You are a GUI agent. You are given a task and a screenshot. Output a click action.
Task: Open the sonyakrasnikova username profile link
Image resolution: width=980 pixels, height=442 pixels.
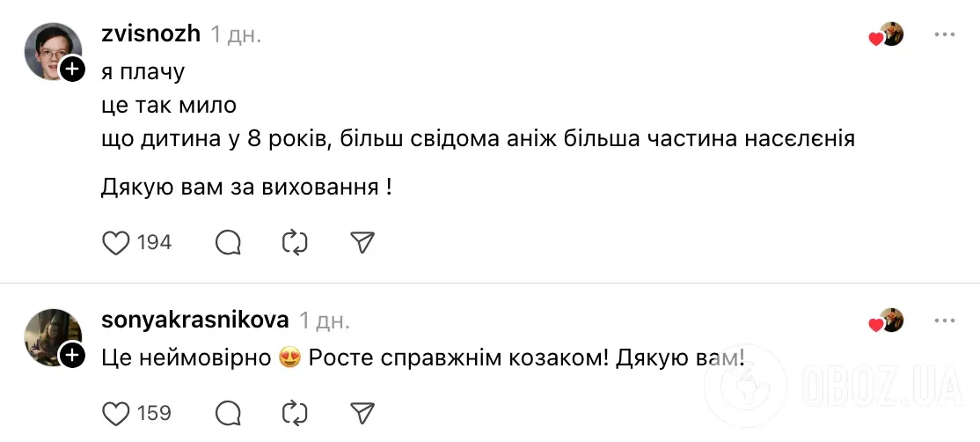(x=195, y=320)
